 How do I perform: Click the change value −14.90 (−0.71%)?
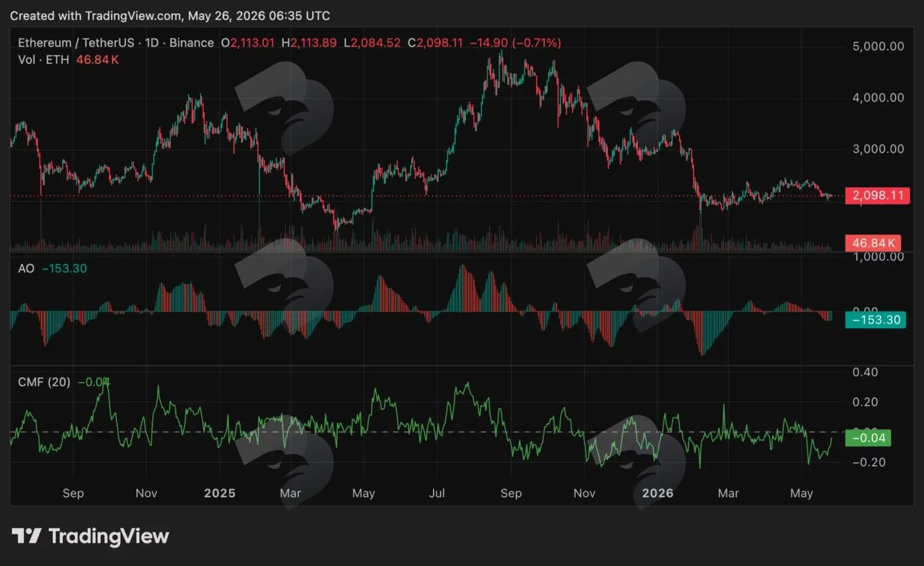click(x=516, y=43)
